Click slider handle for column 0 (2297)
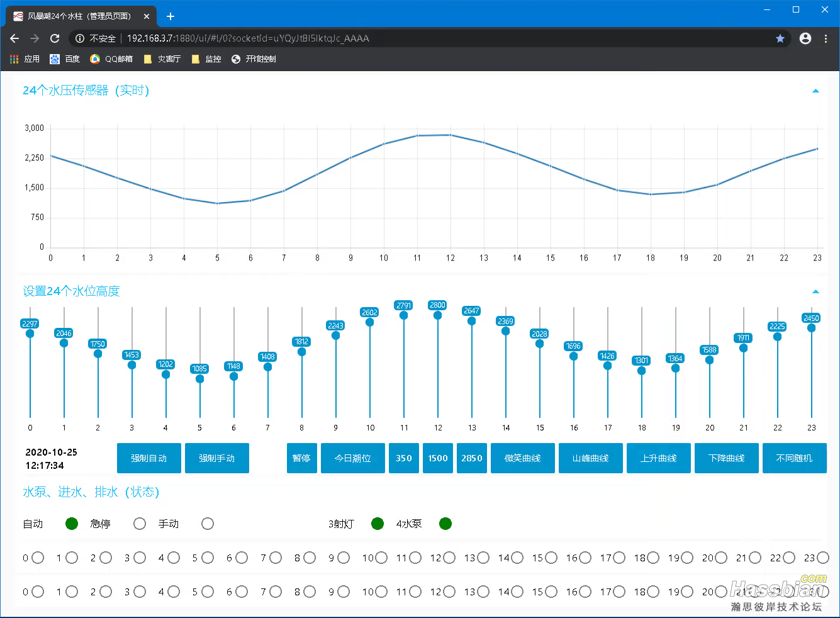The height and width of the screenshot is (618, 840). click(x=30, y=334)
